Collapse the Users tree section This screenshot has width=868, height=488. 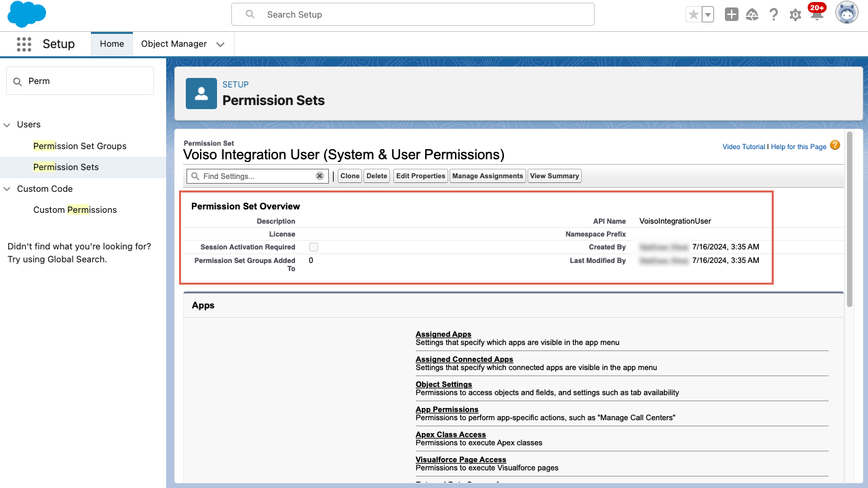(x=7, y=125)
